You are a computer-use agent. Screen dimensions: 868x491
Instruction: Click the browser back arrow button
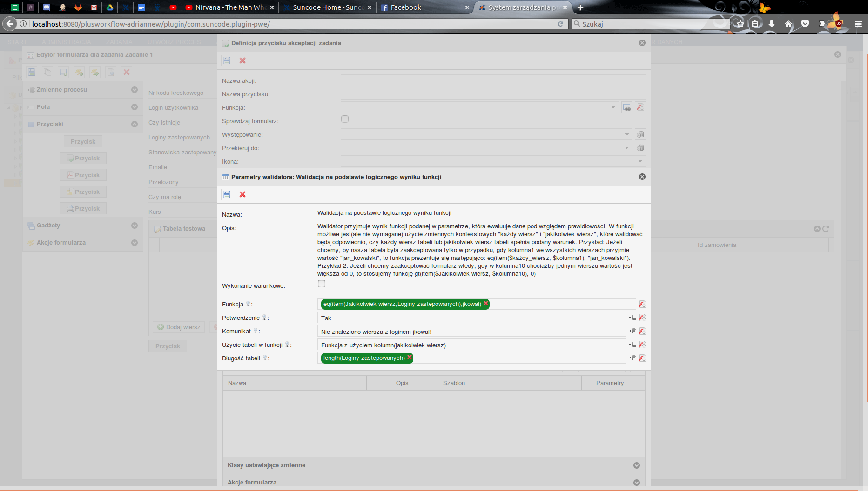(x=10, y=24)
